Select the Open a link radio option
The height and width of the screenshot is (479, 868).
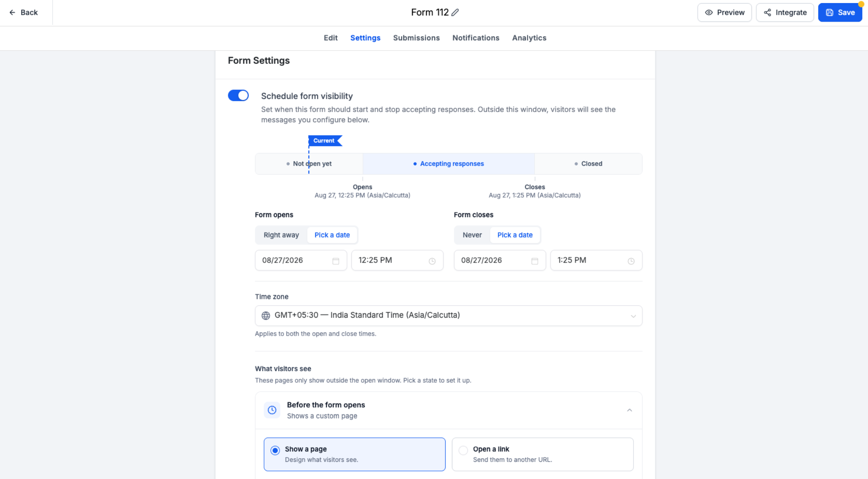point(542,454)
